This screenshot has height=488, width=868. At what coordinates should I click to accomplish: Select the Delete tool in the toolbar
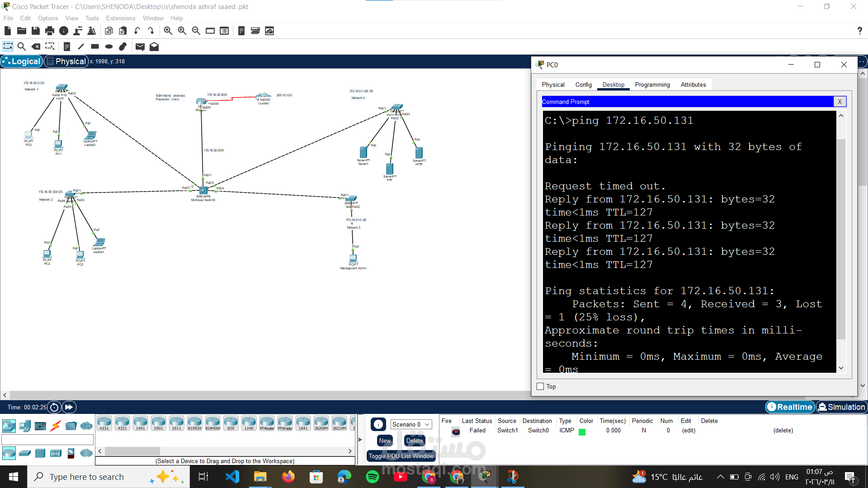[36, 46]
